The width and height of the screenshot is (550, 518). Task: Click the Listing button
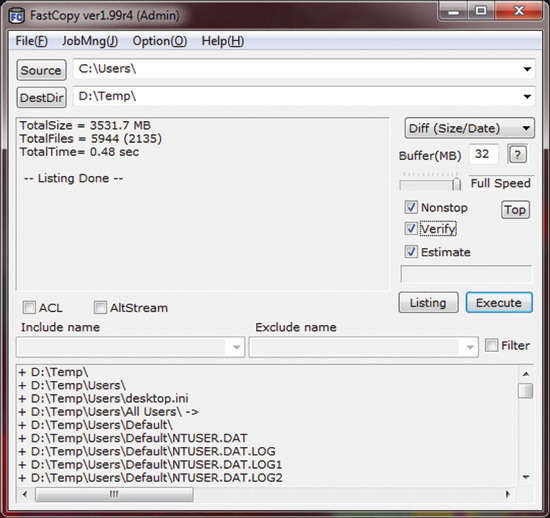coord(428,303)
